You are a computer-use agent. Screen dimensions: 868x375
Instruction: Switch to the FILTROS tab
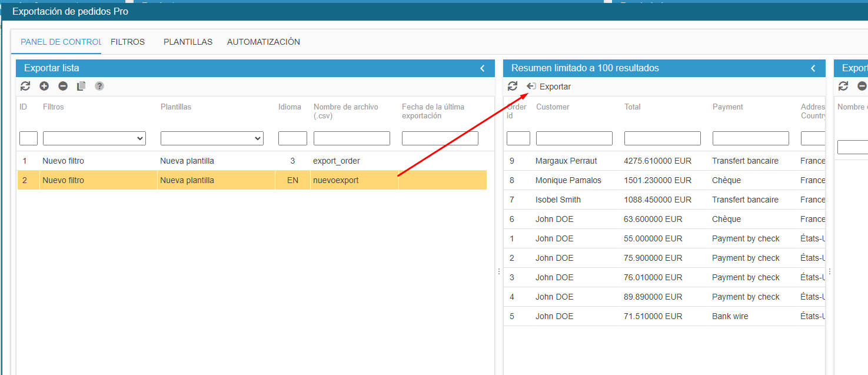coord(128,42)
